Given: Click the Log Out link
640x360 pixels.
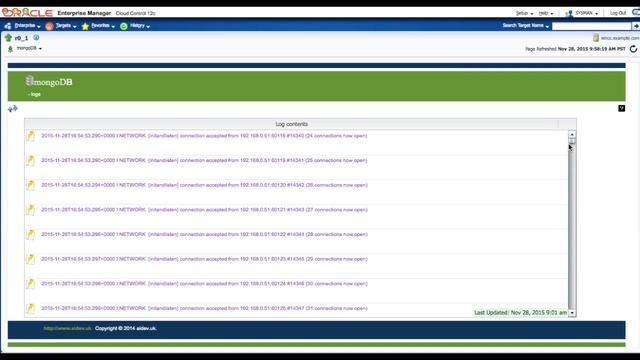Looking at the screenshot, I should tap(618, 13).
